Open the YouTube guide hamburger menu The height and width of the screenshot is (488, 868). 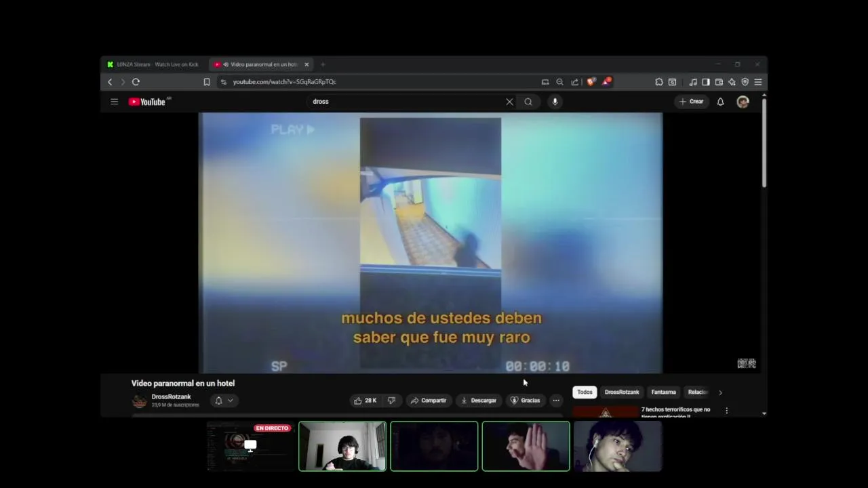114,102
